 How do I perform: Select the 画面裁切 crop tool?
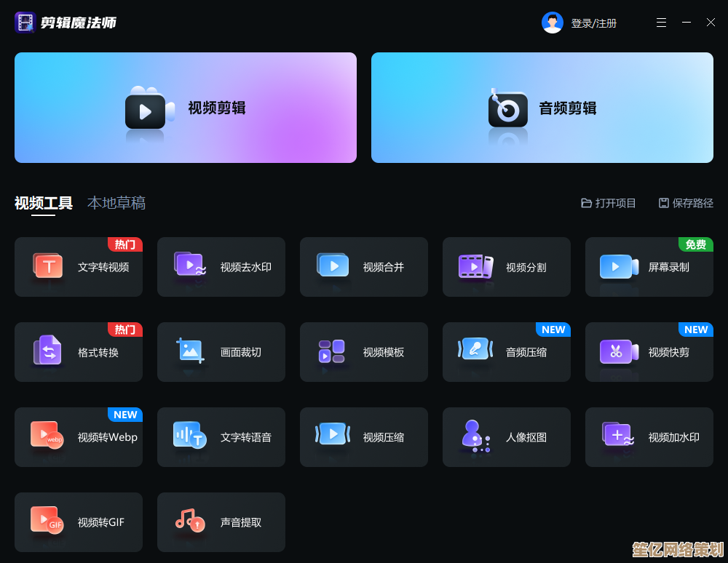pyautogui.click(x=221, y=352)
